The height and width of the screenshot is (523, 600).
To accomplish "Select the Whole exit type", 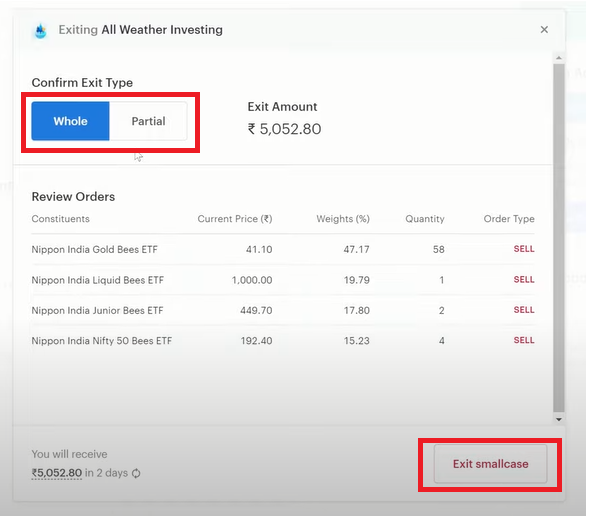I will tap(70, 121).
